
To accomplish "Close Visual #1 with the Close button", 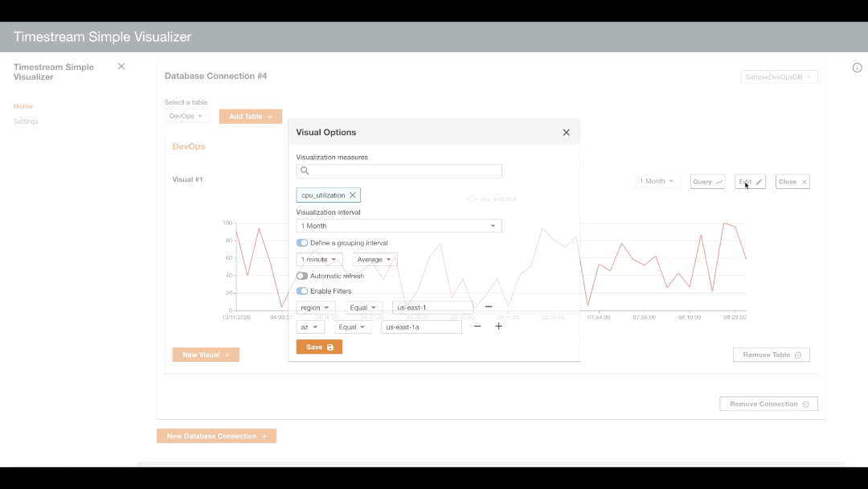I will [792, 182].
